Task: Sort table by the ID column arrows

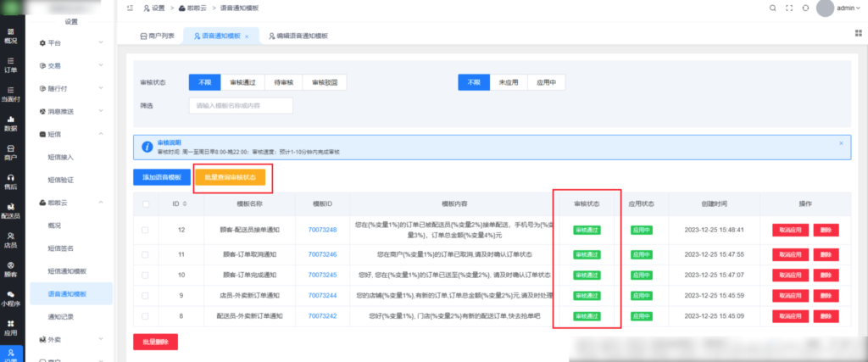Action: pyautogui.click(x=185, y=203)
